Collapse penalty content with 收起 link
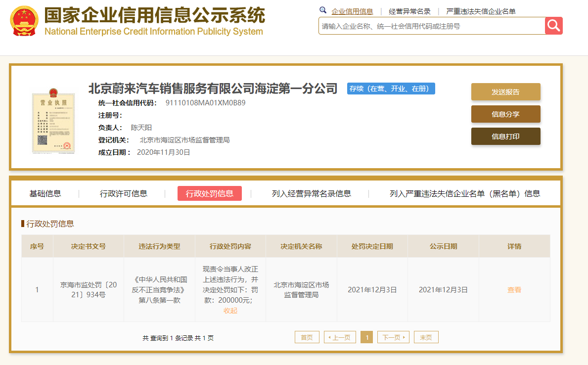588x365 pixels. click(230, 311)
